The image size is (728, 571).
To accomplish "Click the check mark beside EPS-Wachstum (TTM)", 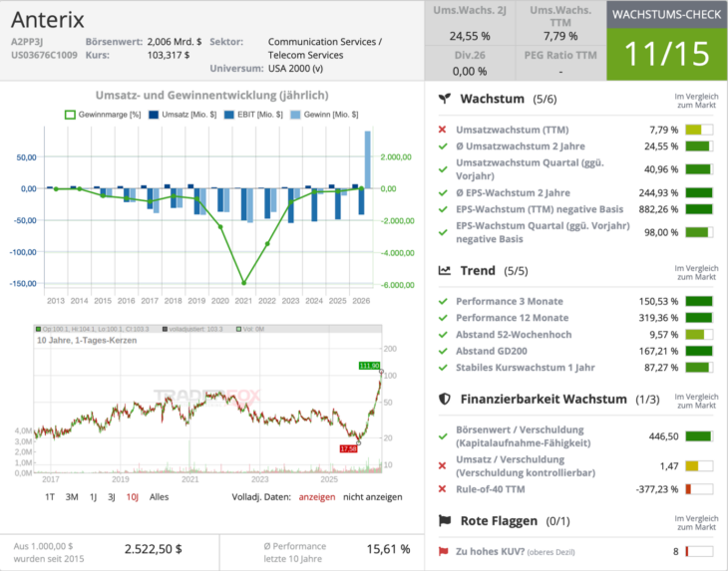I will click(443, 209).
